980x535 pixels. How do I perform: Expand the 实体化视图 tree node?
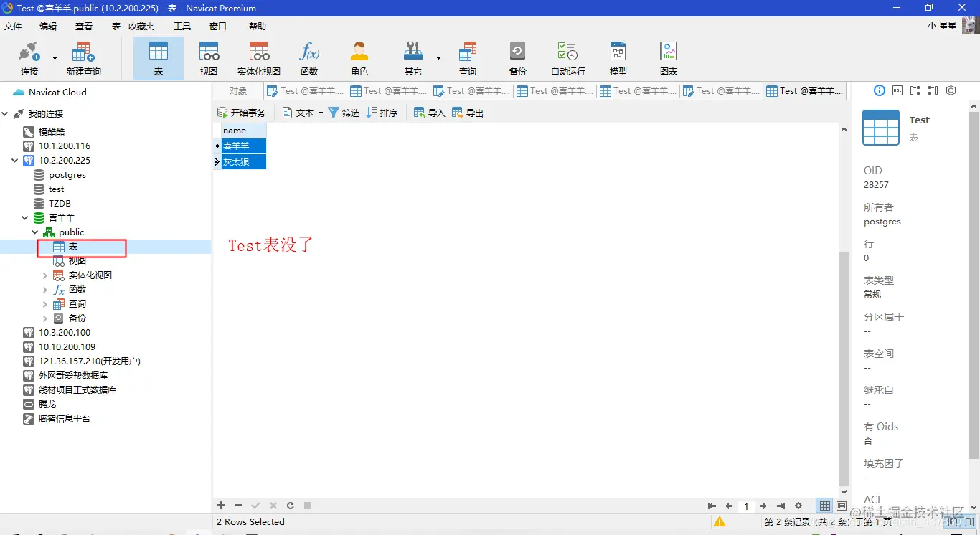click(x=45, y=275)
